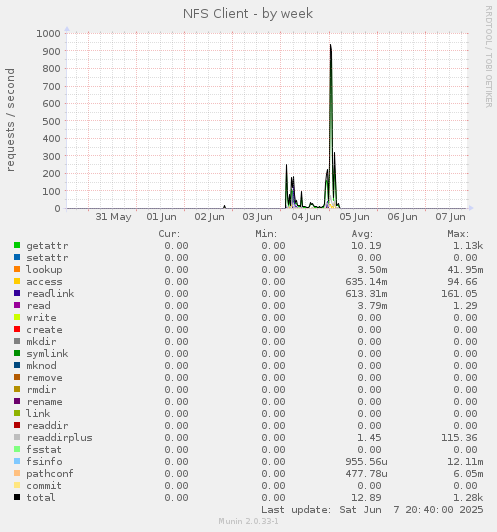
Task: Click the getattr max value 1.13k
Action: tap(468, 246)
